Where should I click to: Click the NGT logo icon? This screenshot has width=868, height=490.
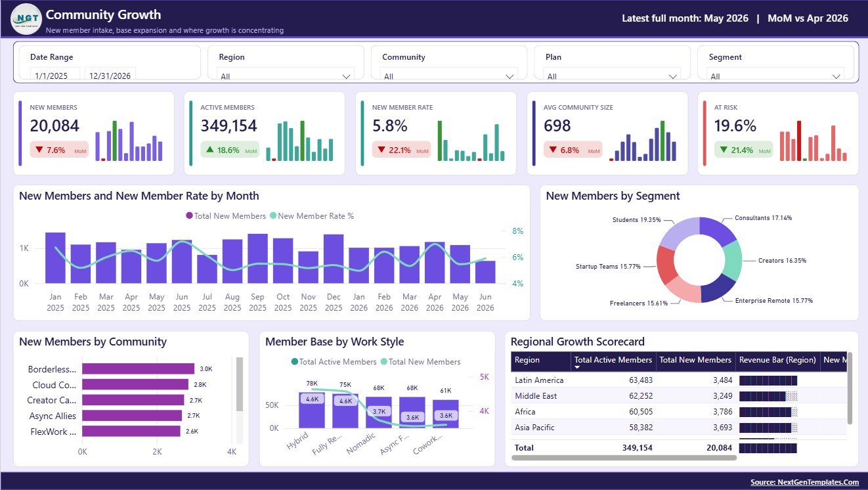point(26,18)
